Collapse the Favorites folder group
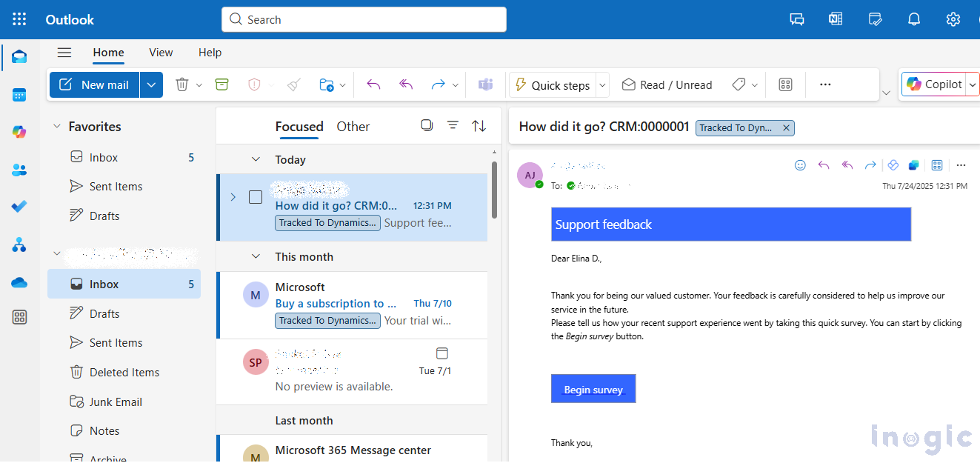 57,127
